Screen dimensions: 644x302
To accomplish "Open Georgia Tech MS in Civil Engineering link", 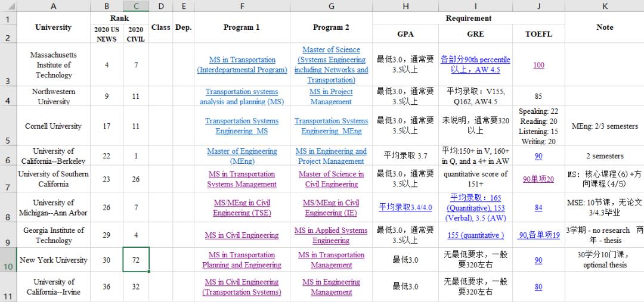I will [x=242, y=235].
